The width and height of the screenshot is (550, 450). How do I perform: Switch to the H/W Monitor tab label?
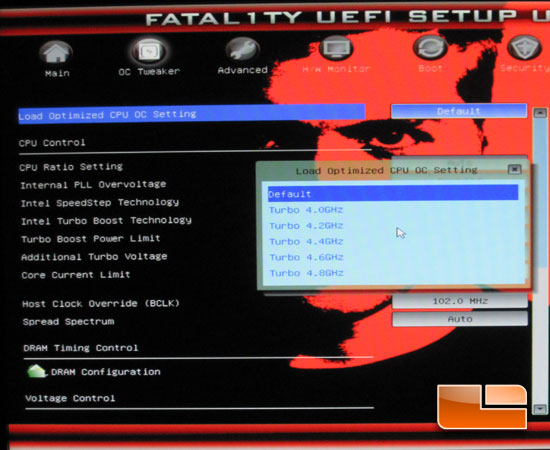coord(336,69)
